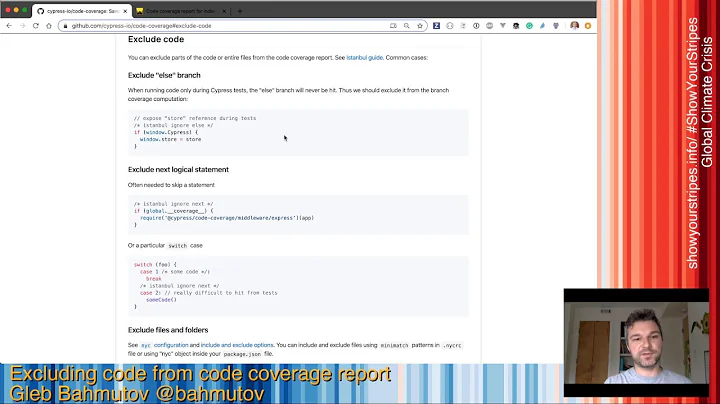Image resolution: width=720 pixels, height=404 pixels.
Task: Click the Exclude next logical statement heading
Action: (178, 169)
